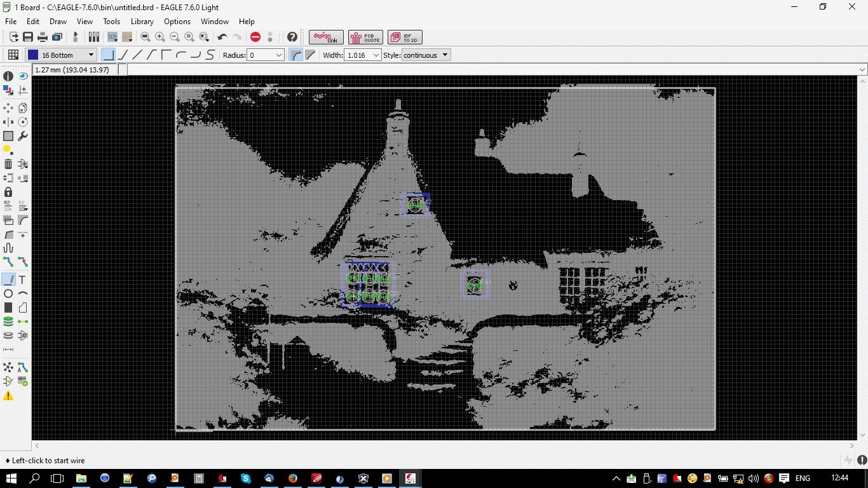This screenshot has width=868, height=488.
Task: Select the Delete trash can tool
Action: click(8, 164)
